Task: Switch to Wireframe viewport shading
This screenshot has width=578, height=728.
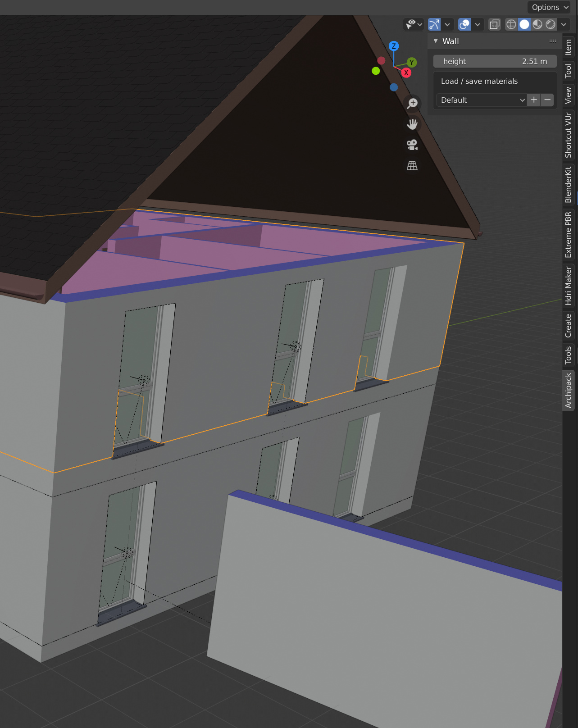Action: point(511,24)
